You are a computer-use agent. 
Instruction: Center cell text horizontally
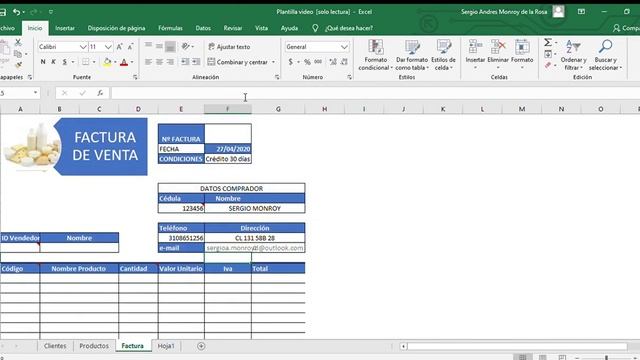pyautogui.click(x=159, y=62)
